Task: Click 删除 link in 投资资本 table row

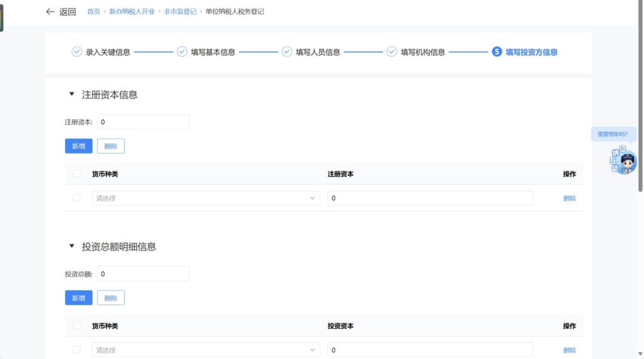Action: [569, 351]
